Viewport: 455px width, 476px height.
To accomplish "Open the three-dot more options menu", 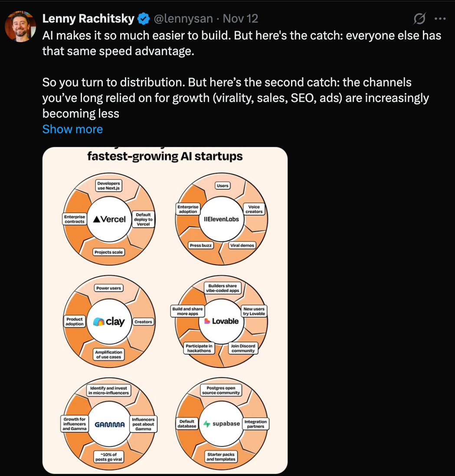I will tap(440, 19).
